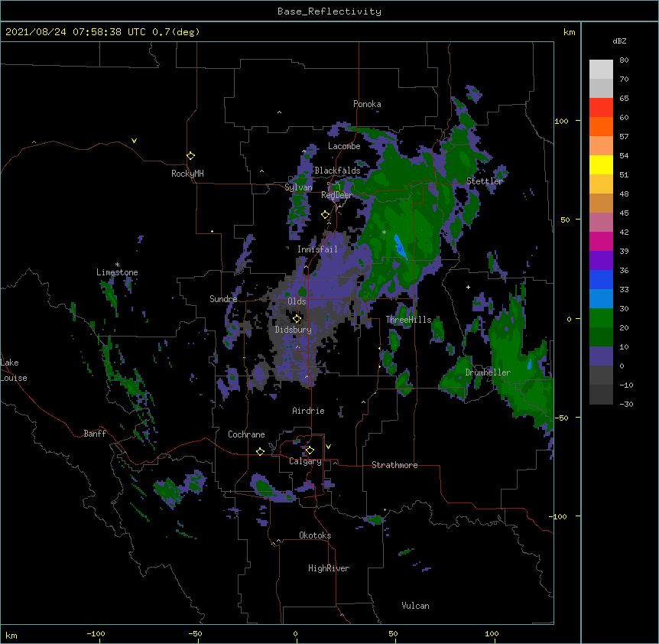Pick the red 60–65 dBZ legend swatch

point(601,108)
